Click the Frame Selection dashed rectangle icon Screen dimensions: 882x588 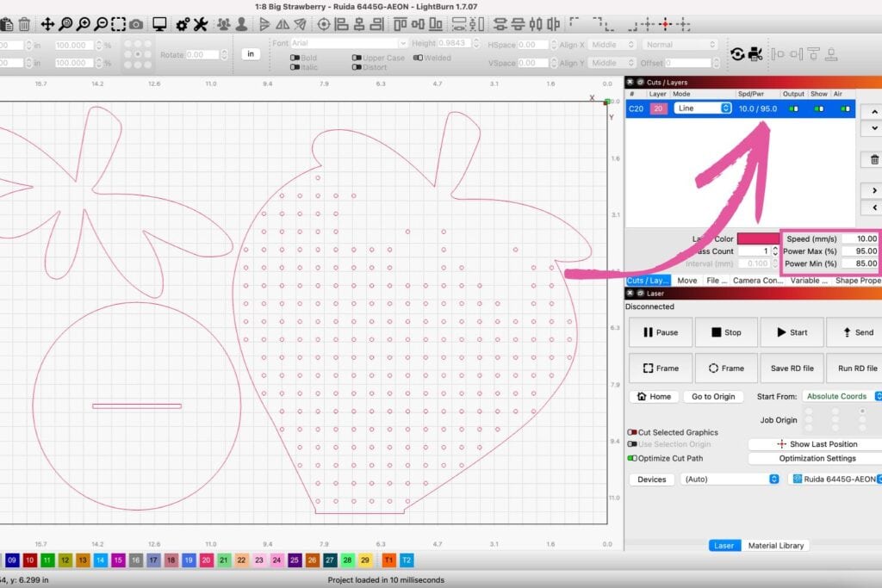tap(119, 24)
